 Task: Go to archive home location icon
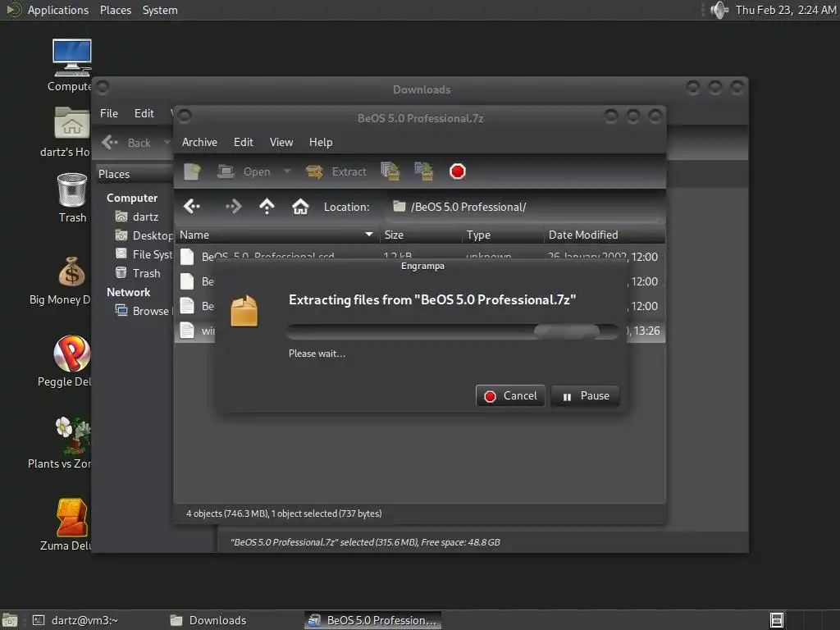point(300,206)
